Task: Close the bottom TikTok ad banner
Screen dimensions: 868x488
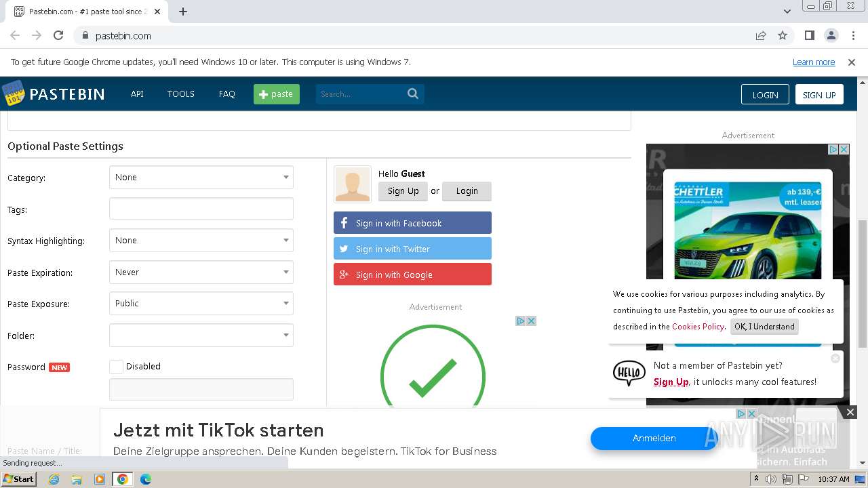Action: tap(850, 411)
